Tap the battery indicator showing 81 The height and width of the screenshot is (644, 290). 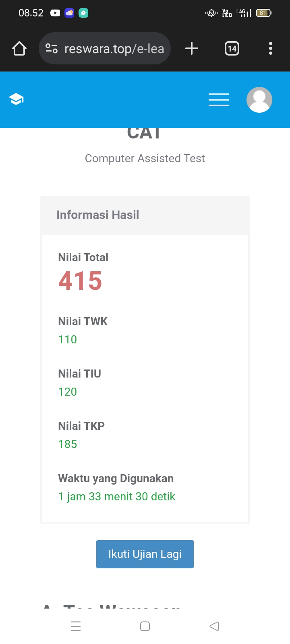(263, 13)
